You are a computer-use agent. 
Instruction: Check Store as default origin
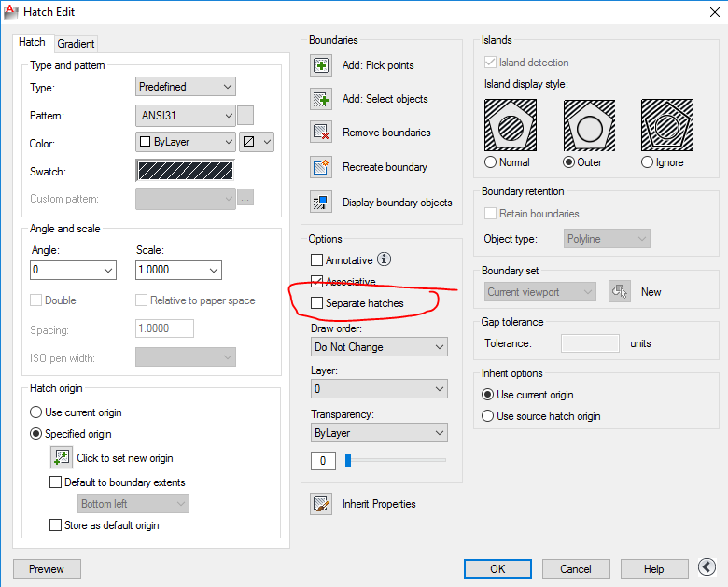(x=55, y=524)
